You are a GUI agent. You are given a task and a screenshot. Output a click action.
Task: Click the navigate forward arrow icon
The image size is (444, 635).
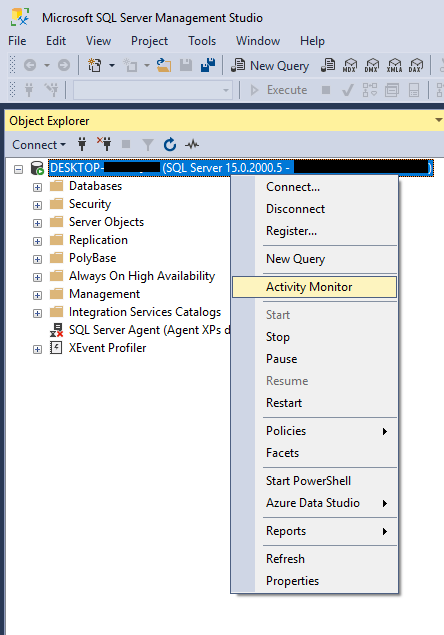[64, 65]
